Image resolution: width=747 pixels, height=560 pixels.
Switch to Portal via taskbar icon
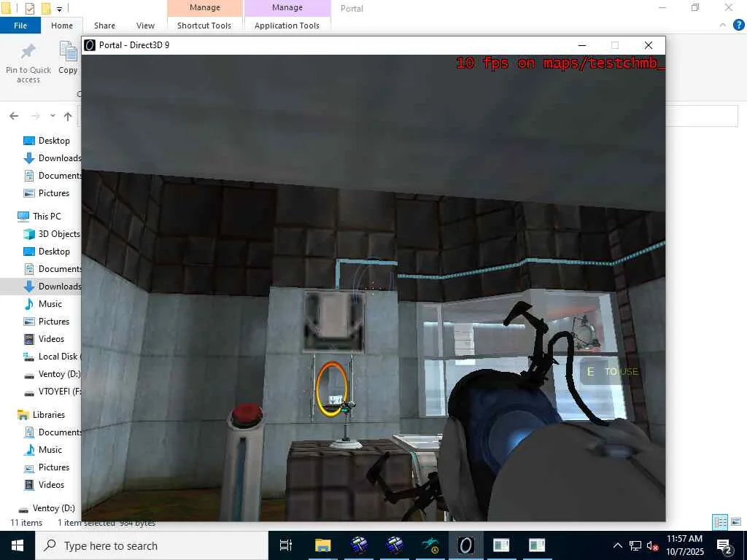coord(466,545)
